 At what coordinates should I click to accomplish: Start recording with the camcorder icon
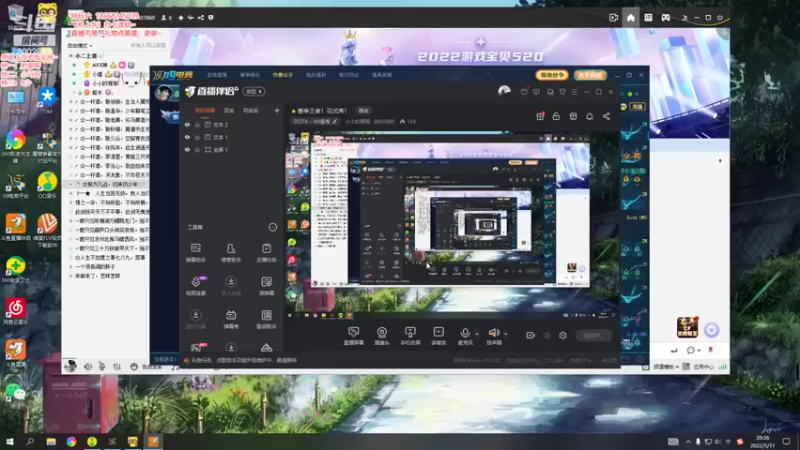tap(530, 336)
